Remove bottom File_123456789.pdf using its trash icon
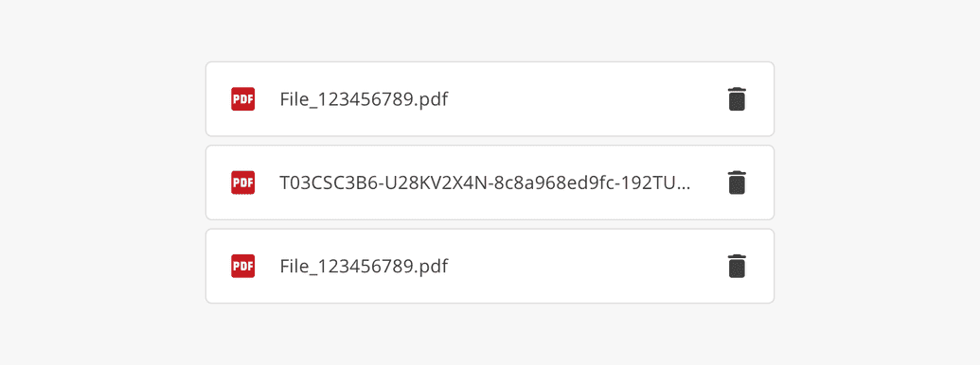 coord(737,267)
